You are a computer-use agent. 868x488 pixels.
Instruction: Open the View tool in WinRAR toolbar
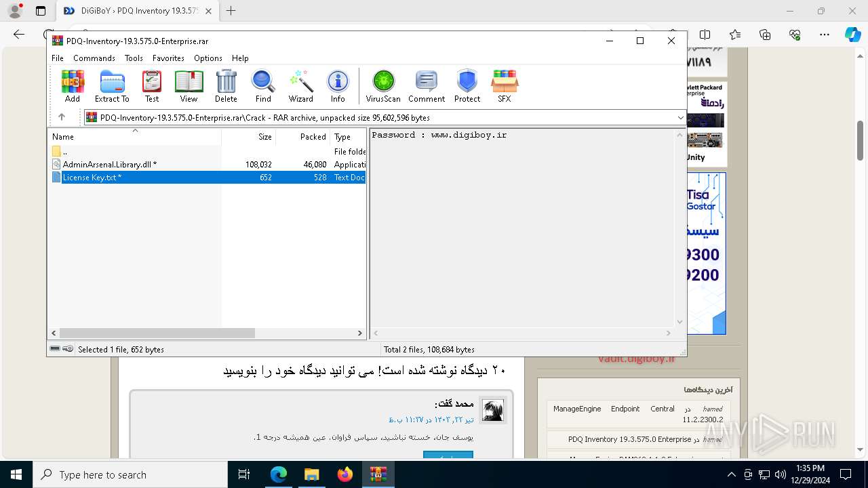(189, 86)
